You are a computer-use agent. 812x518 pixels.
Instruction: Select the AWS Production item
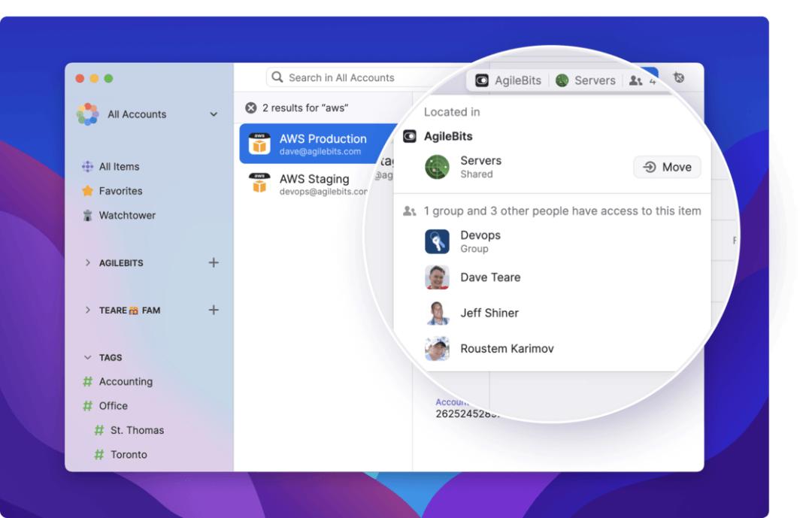[x=319, y=144]
